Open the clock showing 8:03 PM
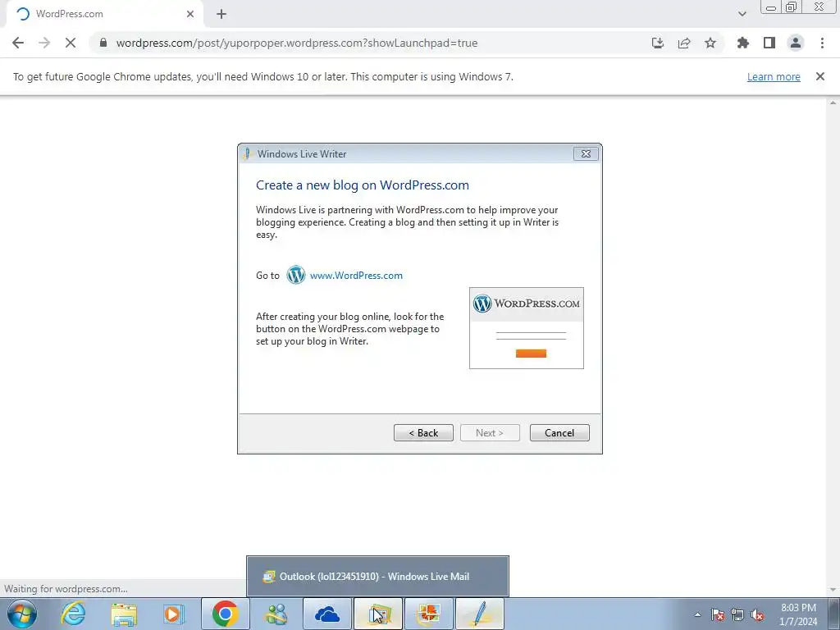Viewport: 840px width, 630px height. coord(798,614)
